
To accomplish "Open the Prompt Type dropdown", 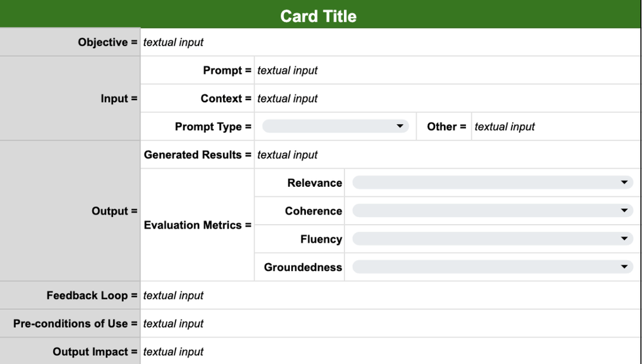I will click(335, 126).
